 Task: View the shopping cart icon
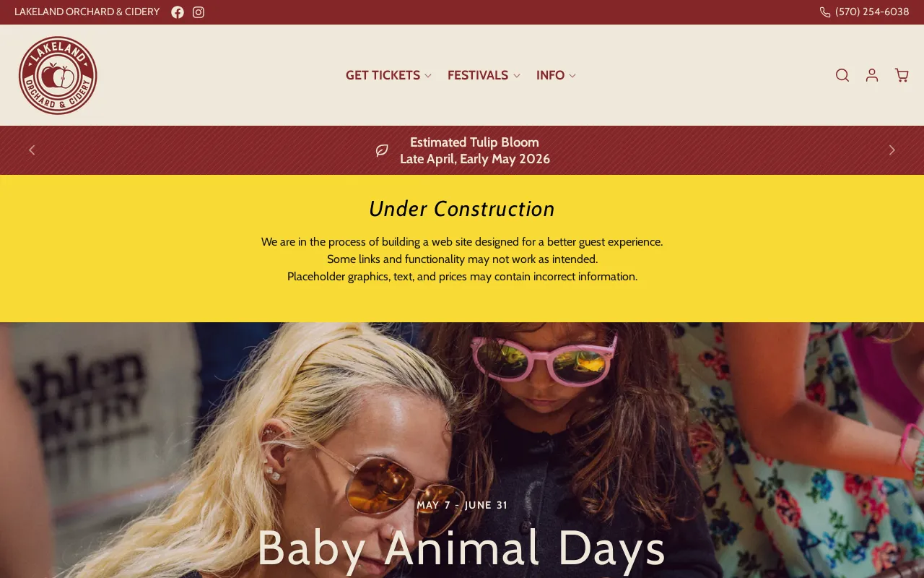tap(902, 75)
